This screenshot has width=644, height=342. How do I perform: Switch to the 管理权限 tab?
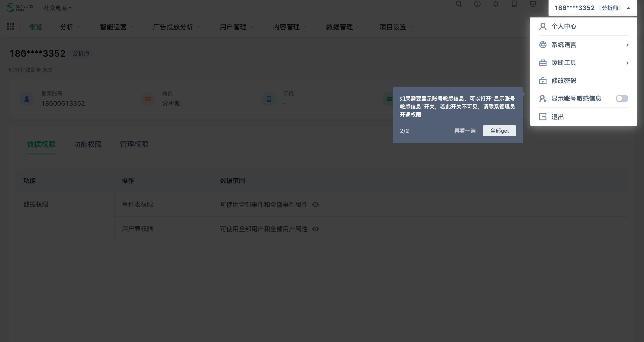point(134,144)
